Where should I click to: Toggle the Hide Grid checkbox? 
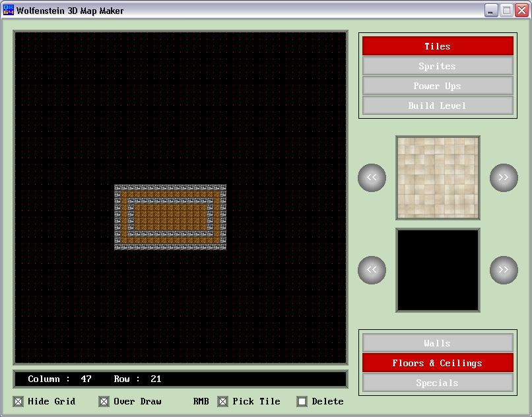tap(18, 401)
